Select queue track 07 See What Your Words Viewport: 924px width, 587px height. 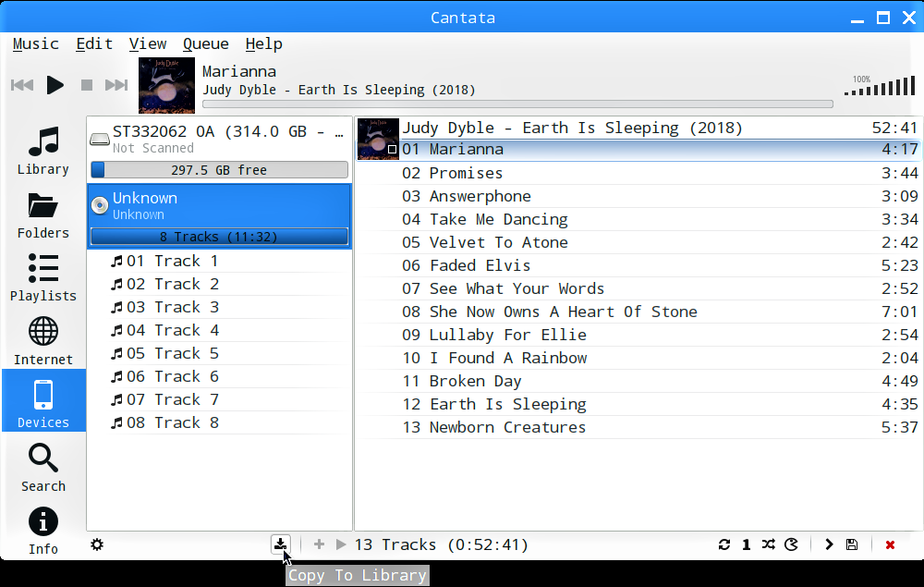(x=638, y=288)
